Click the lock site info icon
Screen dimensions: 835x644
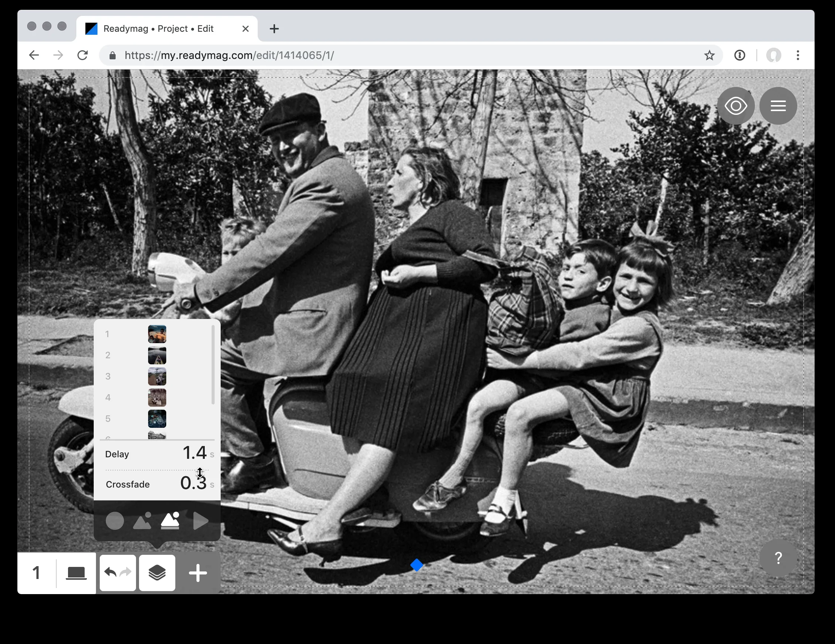tap(113, 56)
